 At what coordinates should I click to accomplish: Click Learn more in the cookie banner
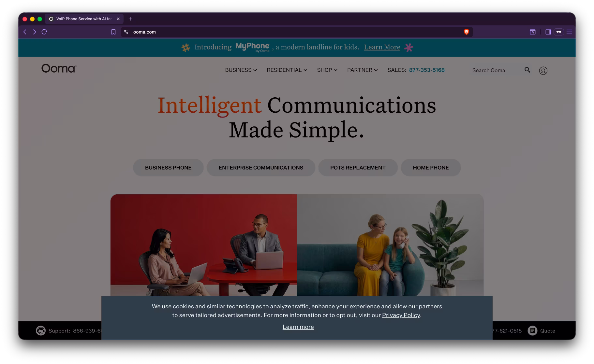click(298, 327)
